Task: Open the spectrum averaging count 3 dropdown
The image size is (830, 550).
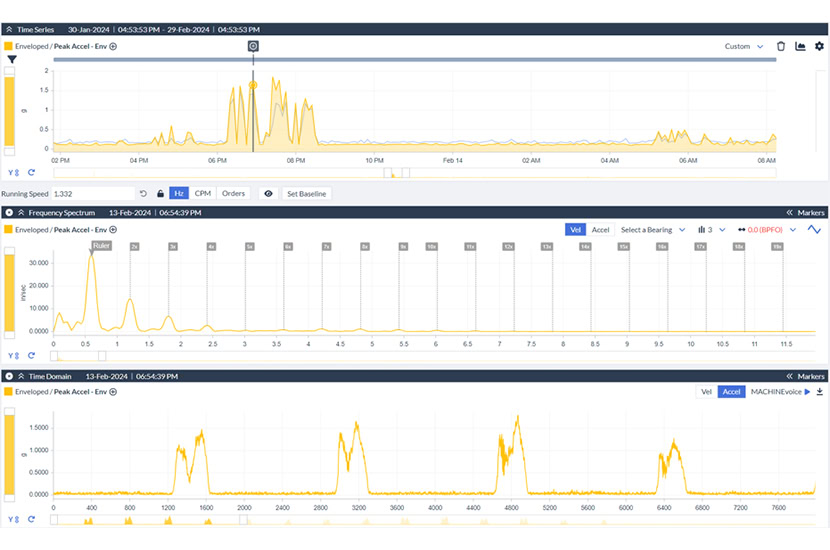Action: [716, 230]
